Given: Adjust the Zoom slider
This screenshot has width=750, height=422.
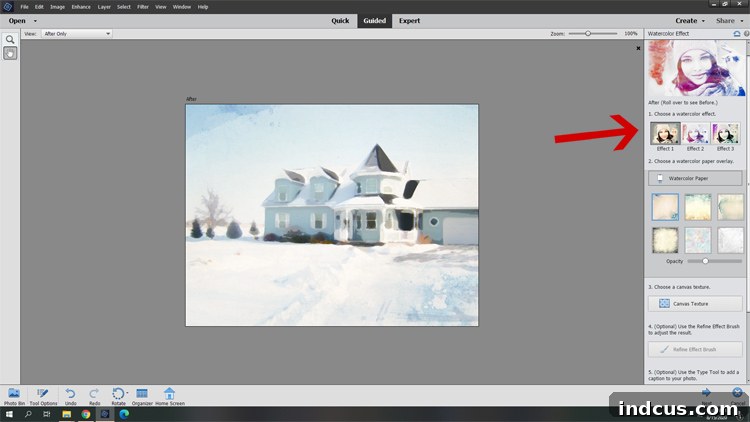Looking at the screenshot, I should 588,33.
